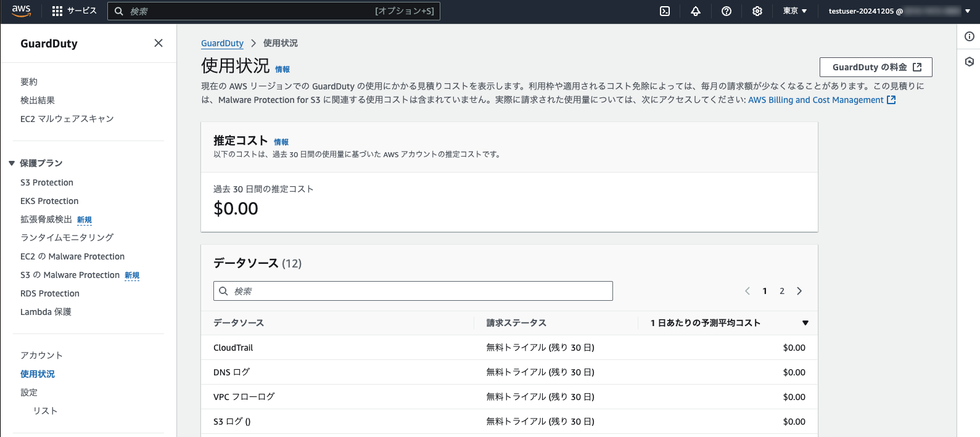Open 検出結果 in the sidebar
This screenshot has height=437, width=980.
tap(38, 100)
